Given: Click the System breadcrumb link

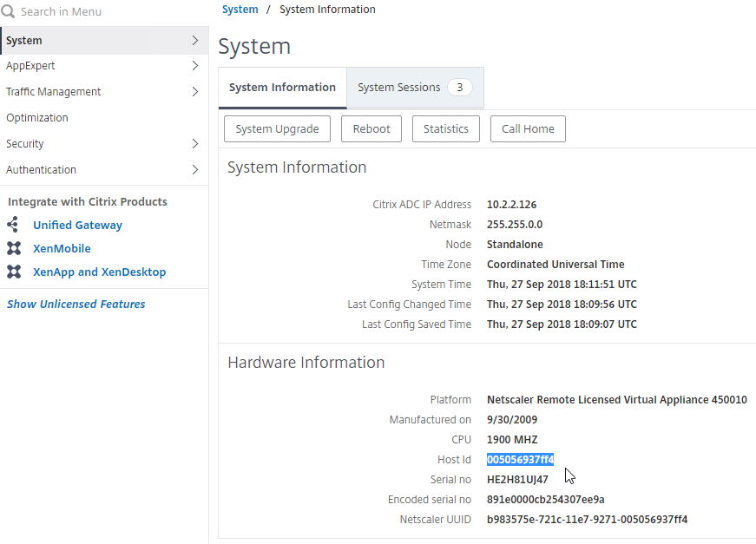Looking at the screenshot, I should click(240, 10).
